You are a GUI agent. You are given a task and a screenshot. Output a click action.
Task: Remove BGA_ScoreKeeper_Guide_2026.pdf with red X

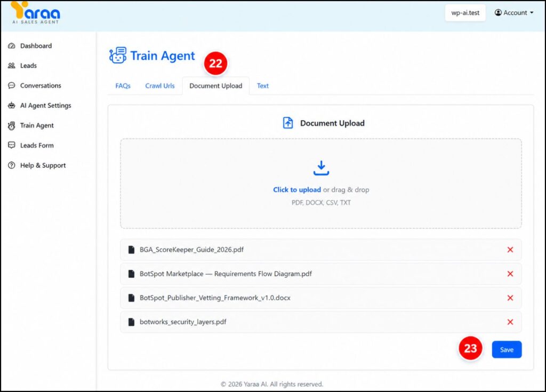[510, 250]
